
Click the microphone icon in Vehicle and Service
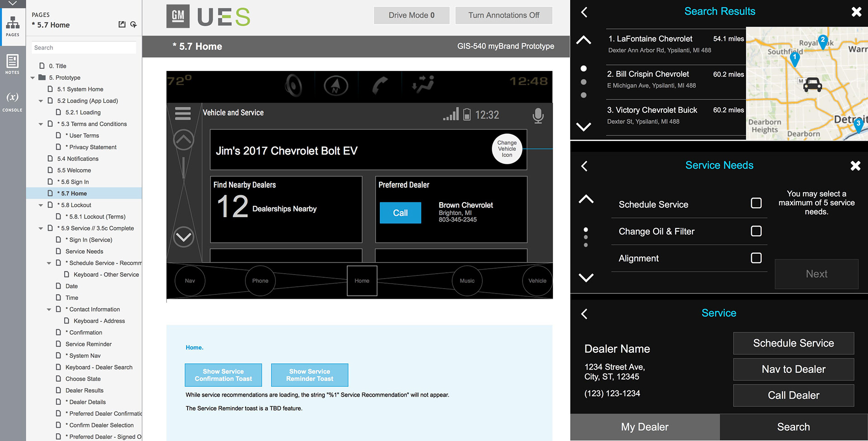(538, 115)
